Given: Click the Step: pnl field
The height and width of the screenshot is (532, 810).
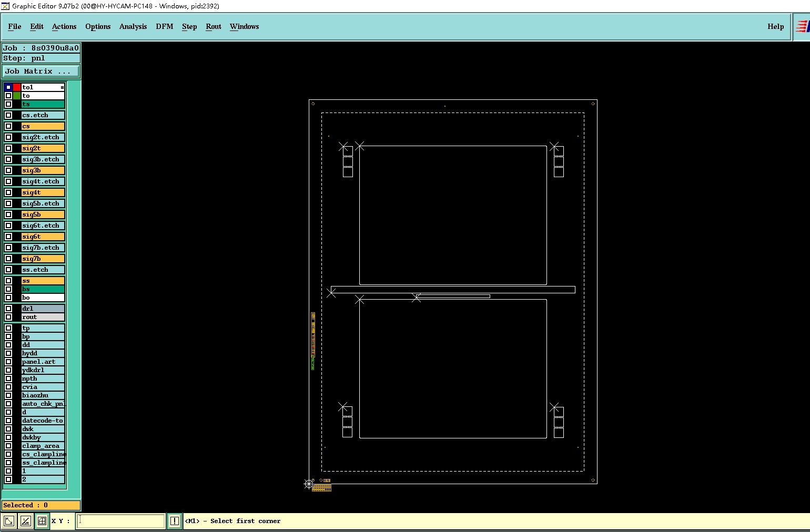Looking at the screenshot, I should pyautogui.click(x=42, y=58).
